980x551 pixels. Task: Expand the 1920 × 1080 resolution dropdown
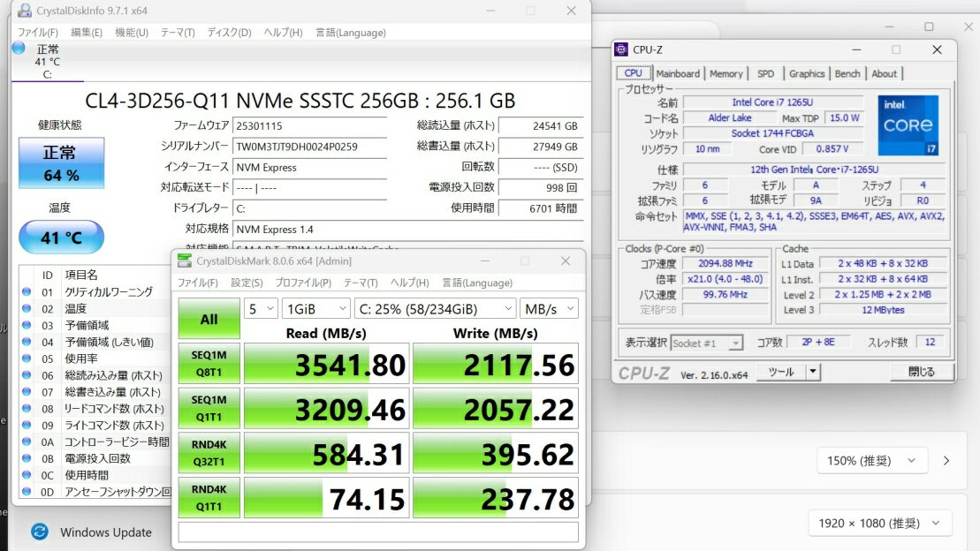pyautogui.click(x=880, y=524)
